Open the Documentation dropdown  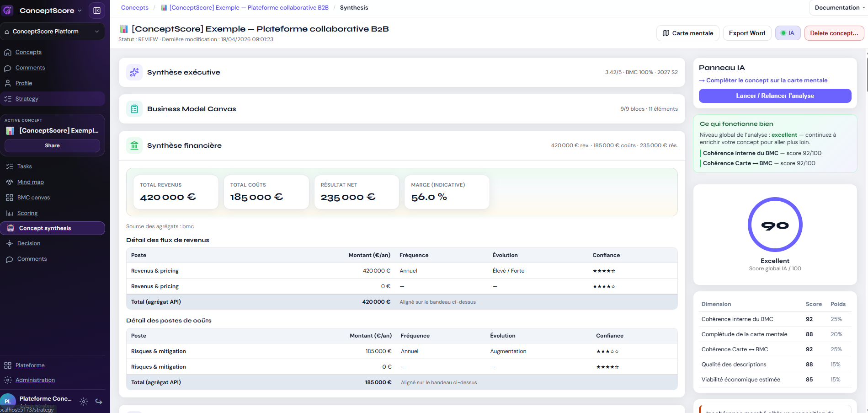pyautogui.click(x=839, y=8)
